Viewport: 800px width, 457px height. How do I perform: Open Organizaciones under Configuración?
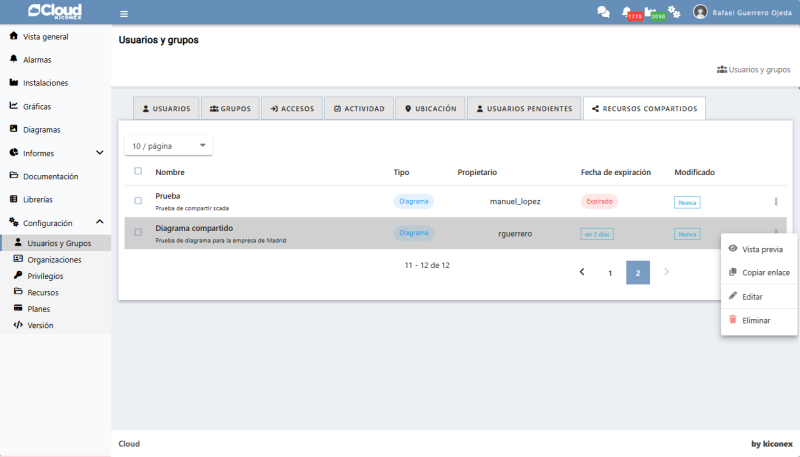54,259
